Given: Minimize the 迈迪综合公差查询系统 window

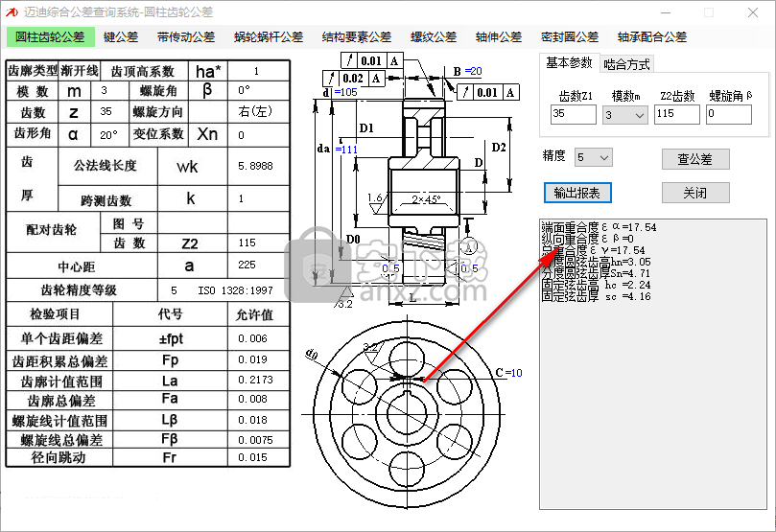Looking at the screenshot, I should [666, 12].
